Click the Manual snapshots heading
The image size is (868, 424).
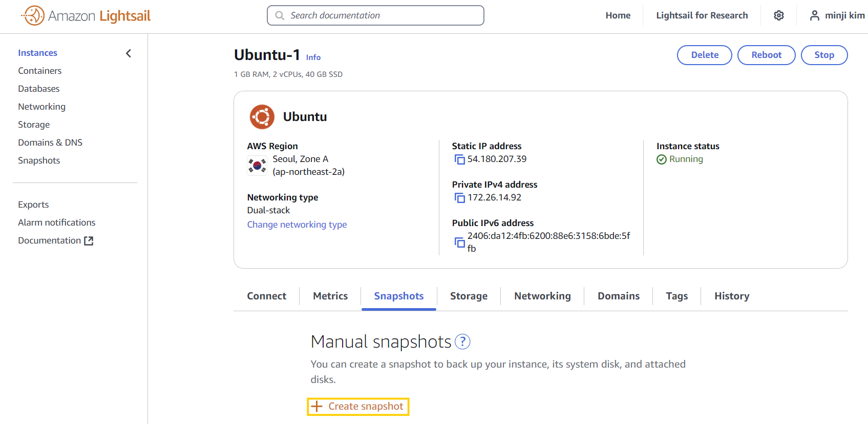[381, 341]
